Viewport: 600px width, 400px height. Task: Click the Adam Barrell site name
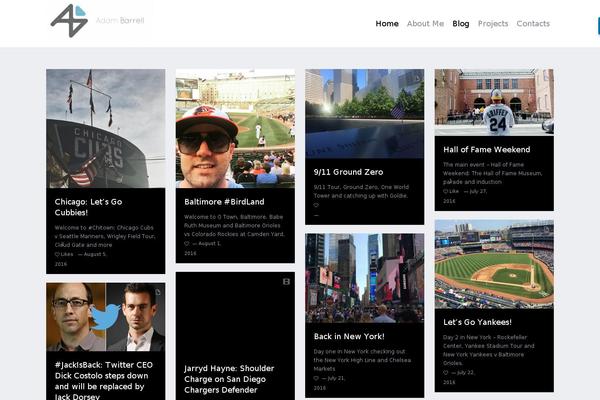click(120, 21)
